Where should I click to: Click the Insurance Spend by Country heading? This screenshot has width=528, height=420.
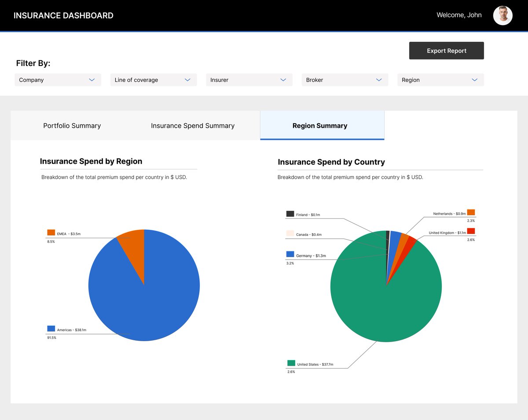pos(331,162)
